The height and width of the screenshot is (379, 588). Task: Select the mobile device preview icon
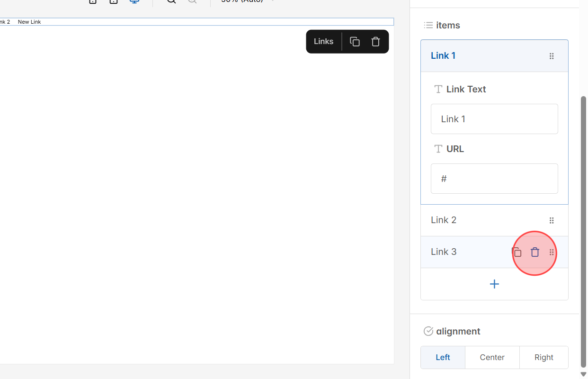[92, 1]
